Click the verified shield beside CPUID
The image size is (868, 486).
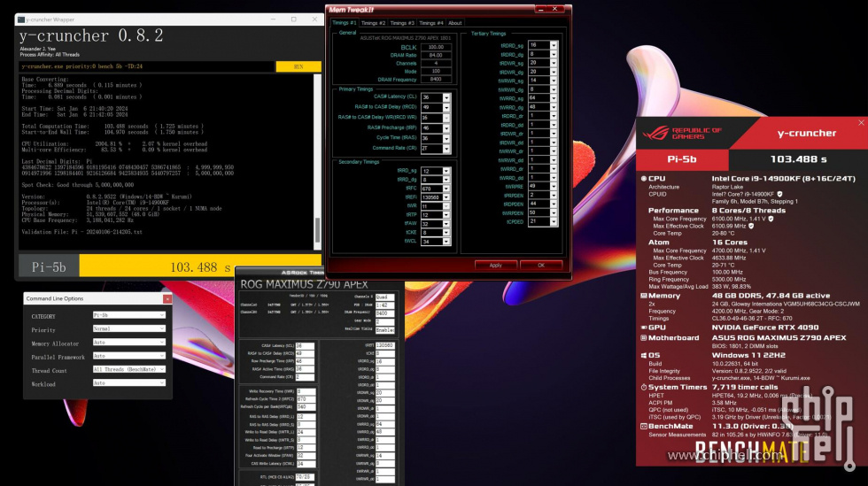pyautogui.click(x=780, y=194)
